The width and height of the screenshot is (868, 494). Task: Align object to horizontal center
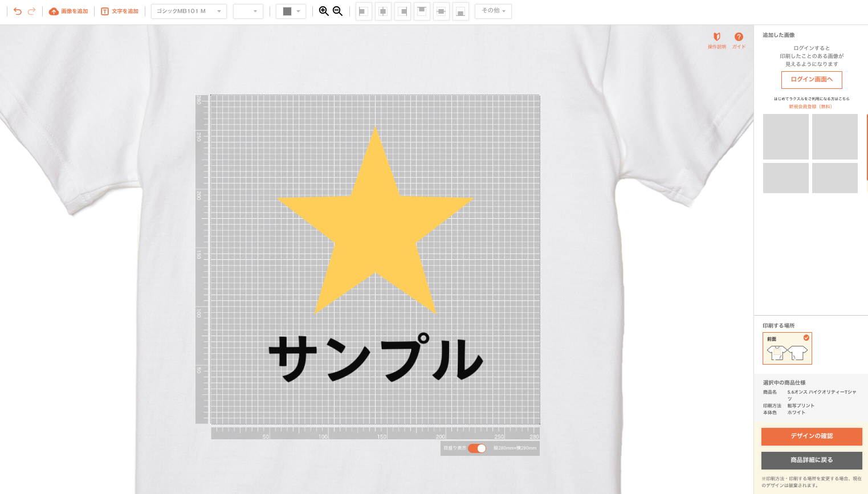383,11
